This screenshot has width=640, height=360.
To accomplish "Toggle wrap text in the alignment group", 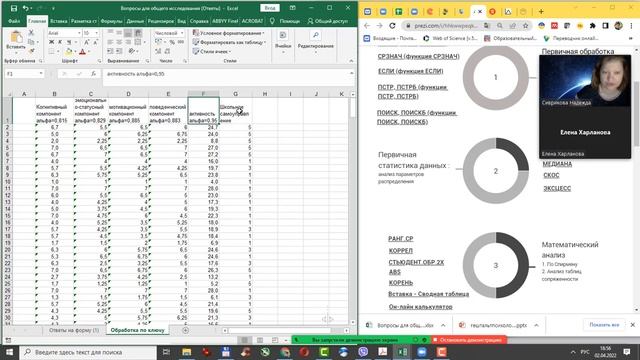I will [138, 33].
